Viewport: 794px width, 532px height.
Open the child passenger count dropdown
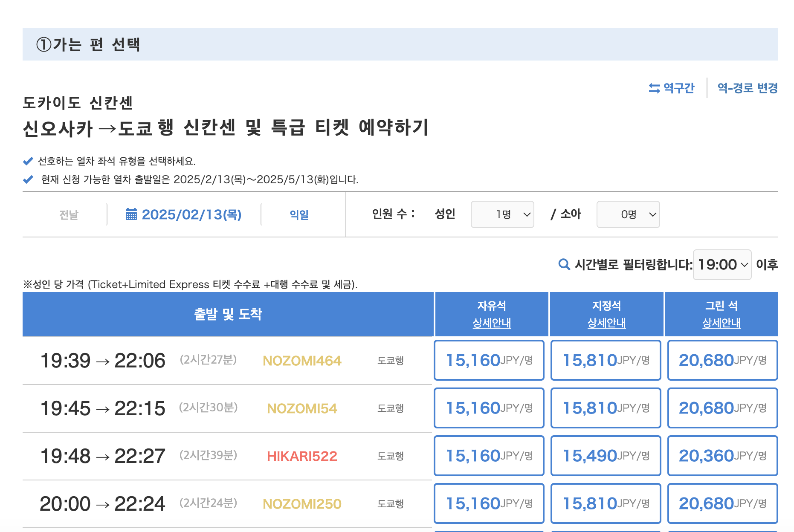628,214
